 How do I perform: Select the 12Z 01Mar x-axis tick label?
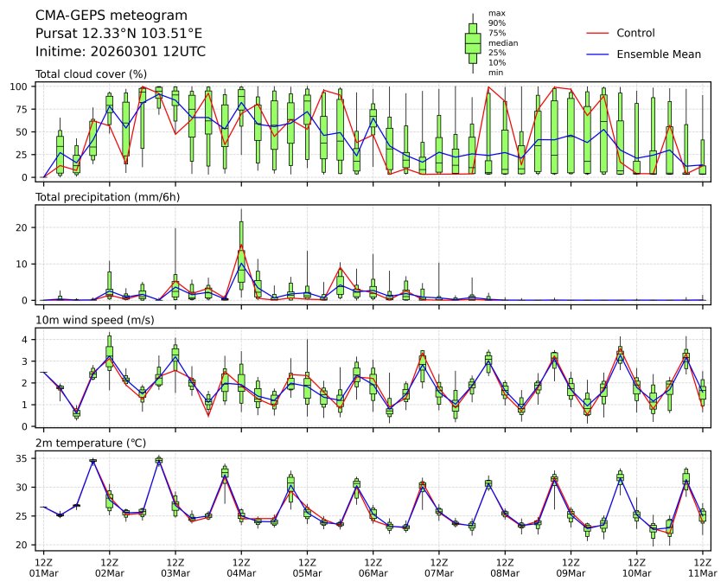[x=43, y=567]
